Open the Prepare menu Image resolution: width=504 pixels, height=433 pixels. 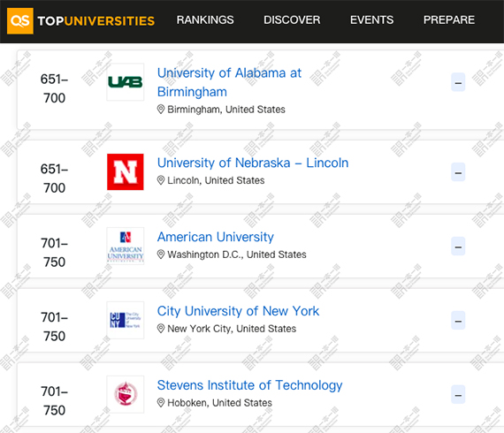pos(448,20)
